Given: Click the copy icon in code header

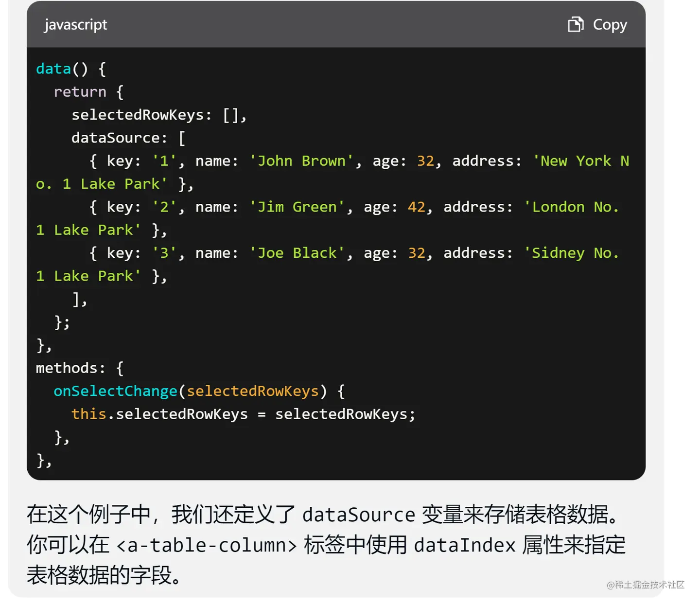Looking at the screenshot, I should click(x=576, y=24).
